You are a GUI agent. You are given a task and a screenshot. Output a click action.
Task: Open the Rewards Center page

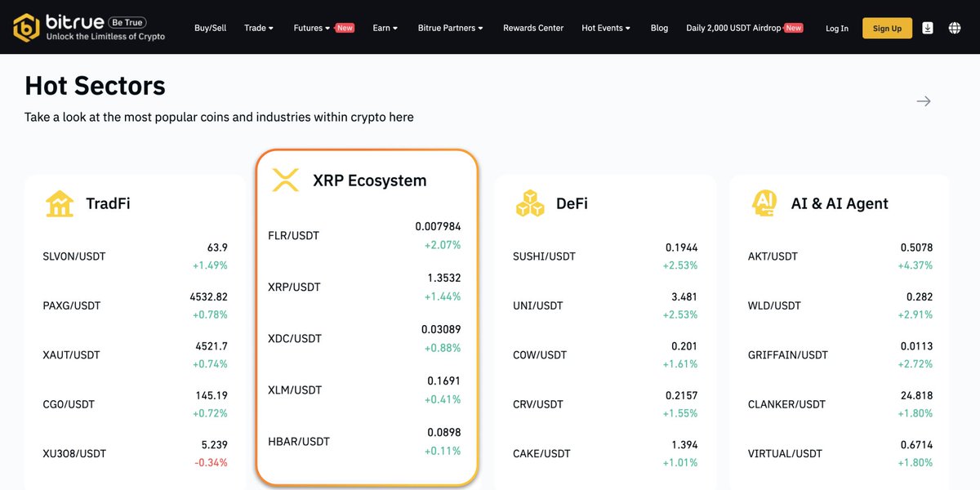point(533,28)
